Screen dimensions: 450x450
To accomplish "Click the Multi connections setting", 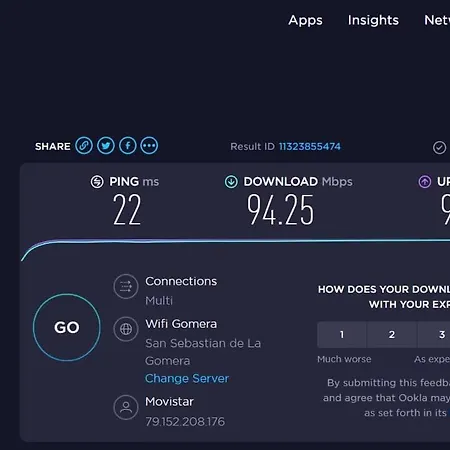I will click(159, 301).
